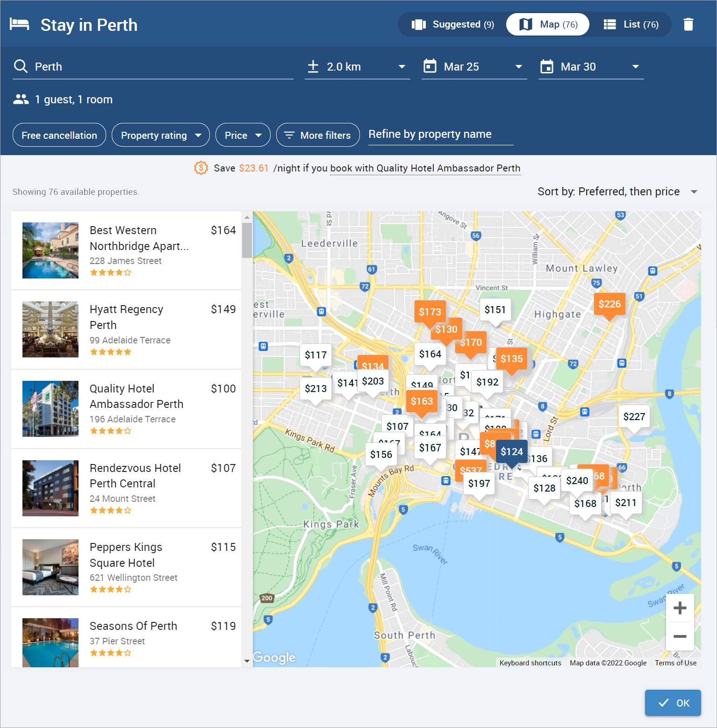Select Rendezvous Hotel Perth Central listing

[x=126, y=488]
